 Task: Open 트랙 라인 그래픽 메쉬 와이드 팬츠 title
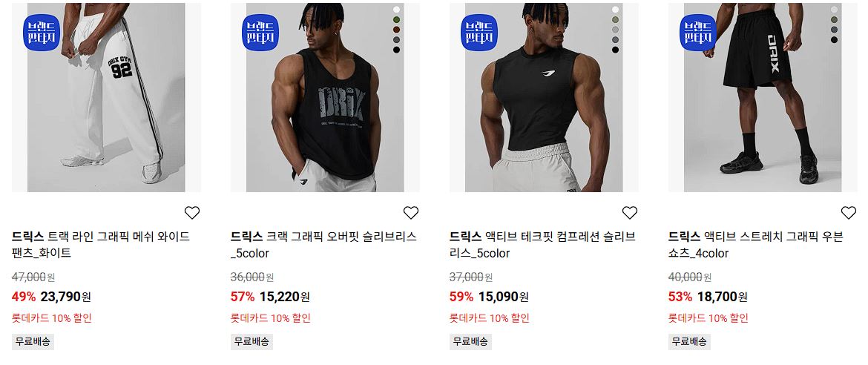click(101, 245)
